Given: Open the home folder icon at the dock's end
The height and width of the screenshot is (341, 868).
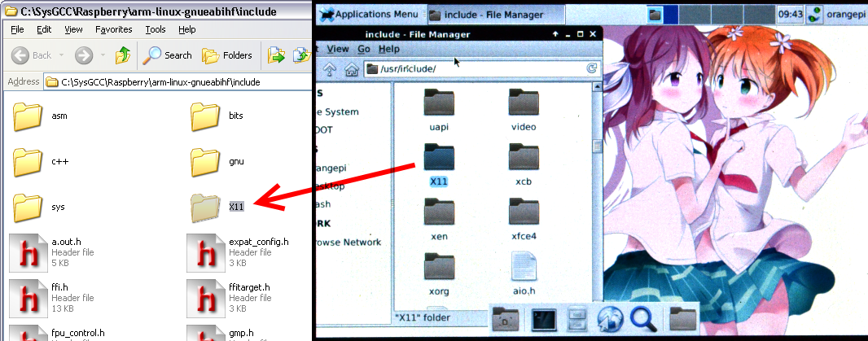Looking at the screenshot, I should click(x=682, y=318).
